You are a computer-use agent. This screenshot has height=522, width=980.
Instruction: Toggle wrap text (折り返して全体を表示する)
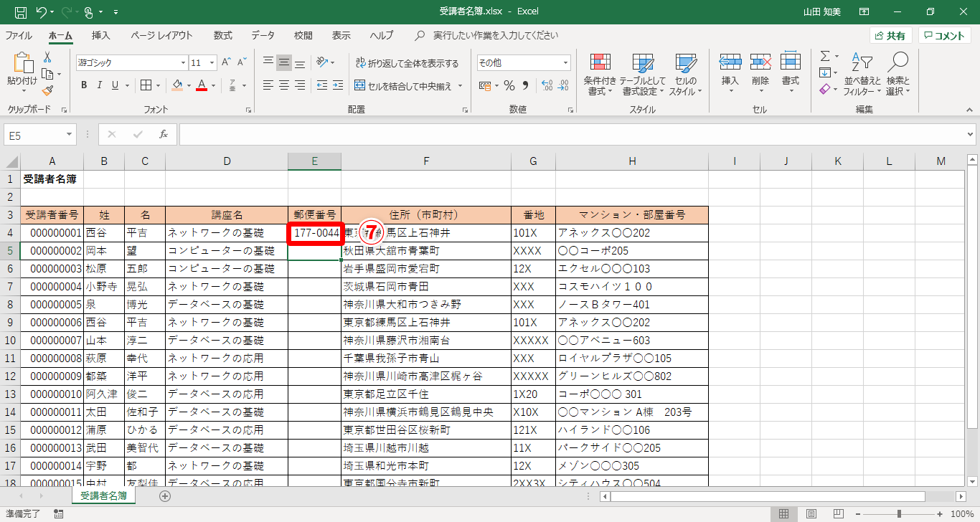[x=407, y=63]
